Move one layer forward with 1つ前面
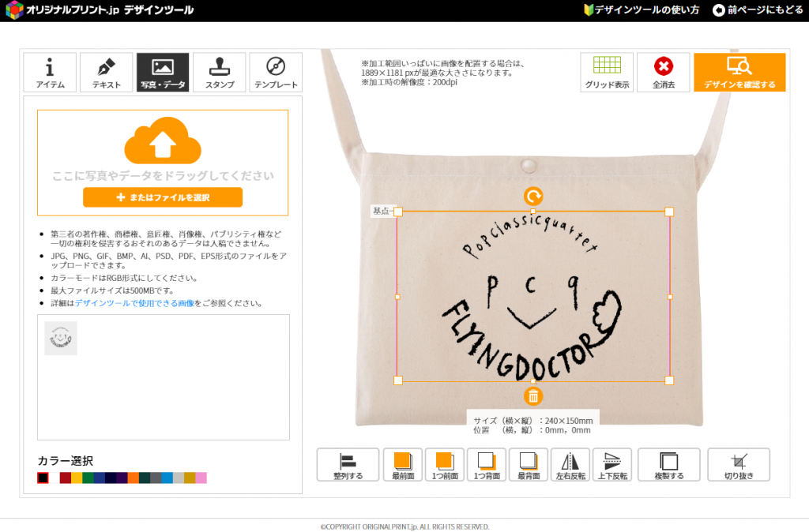Viewport: 809px width, 532px height. 445,464
